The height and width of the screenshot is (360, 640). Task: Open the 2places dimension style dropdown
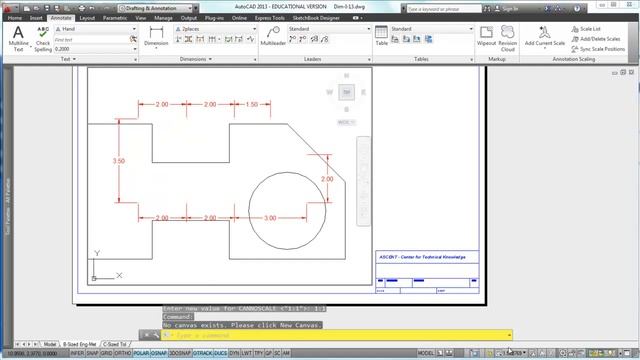[254, 29]
